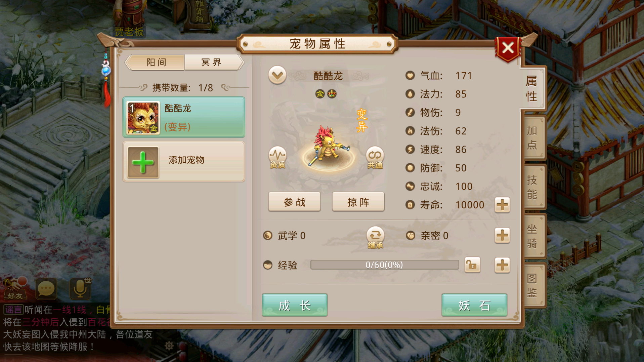Viewport: 644px width, 362px height.
Task: Add lifespan with 寿命 plus button
Action: click(502, 205)
